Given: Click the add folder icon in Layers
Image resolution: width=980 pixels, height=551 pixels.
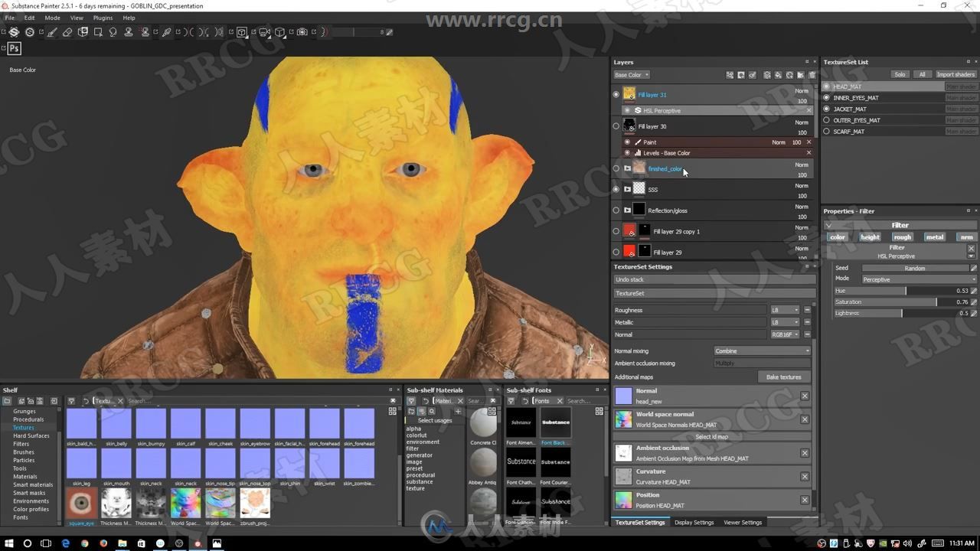Looking at the screenshot, I should [x=801, y=75].
